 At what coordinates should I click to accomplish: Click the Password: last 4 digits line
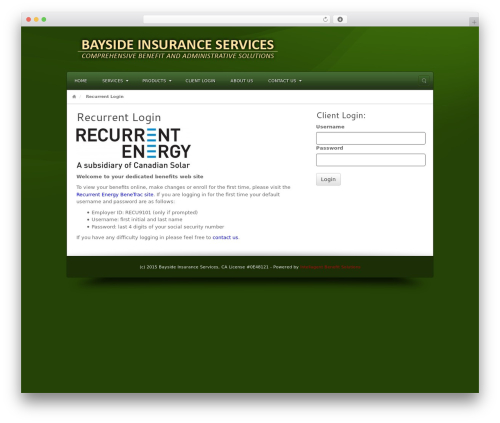click(x=158, y=227)
